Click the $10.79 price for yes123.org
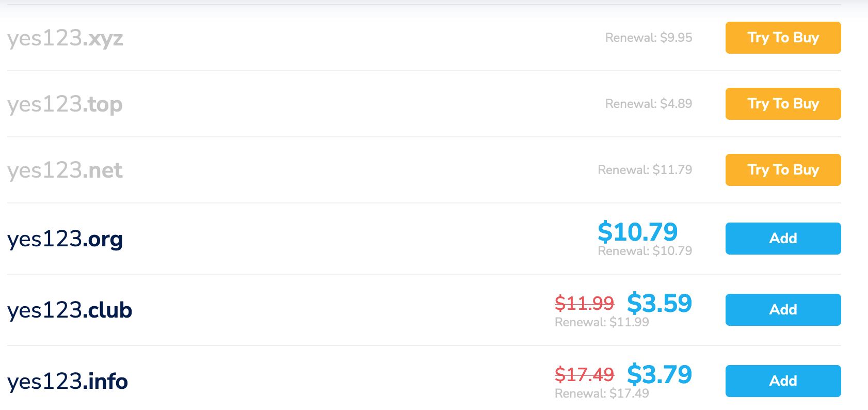The image size is (868, 410). (637, 232)
